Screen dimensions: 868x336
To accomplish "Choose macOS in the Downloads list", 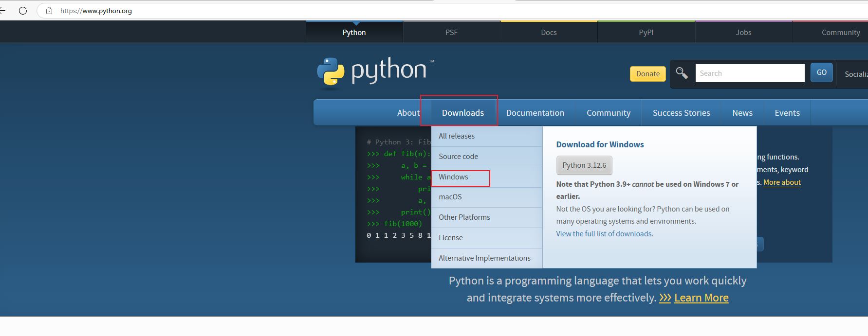I will [x=450, y=197].
